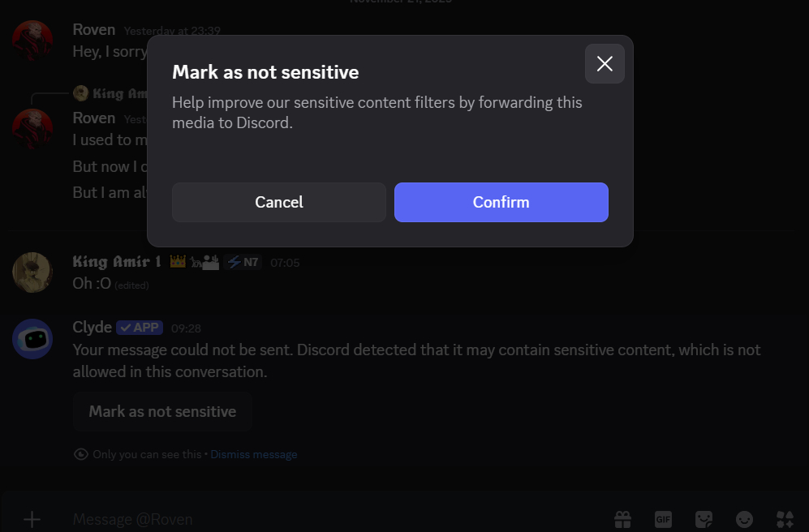The image size is (809, 532).
Task: Cancel the Mark as not sensitive dialog
Action: point(278,202)
